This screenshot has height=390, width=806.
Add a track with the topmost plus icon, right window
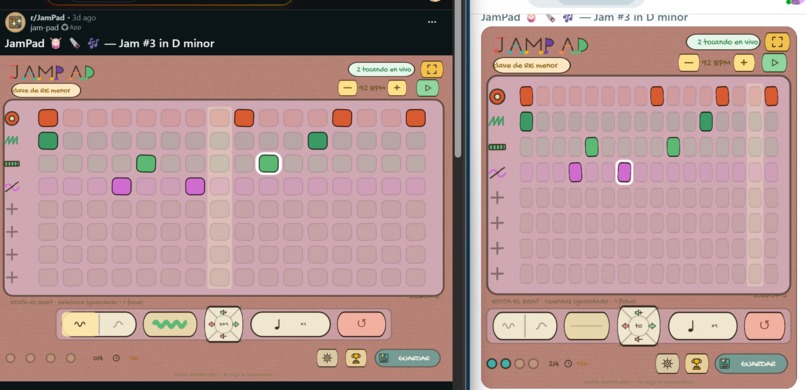tap(497, 197)
